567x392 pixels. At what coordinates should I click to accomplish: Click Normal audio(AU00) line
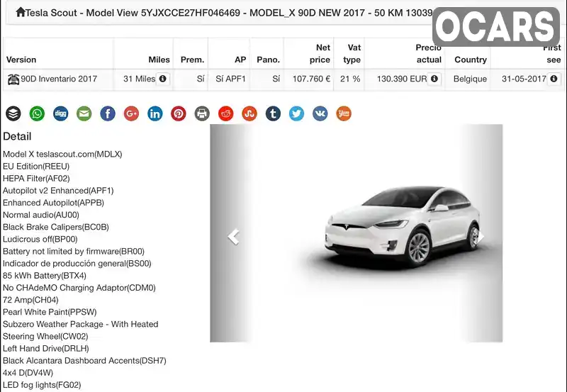[41, 215]
